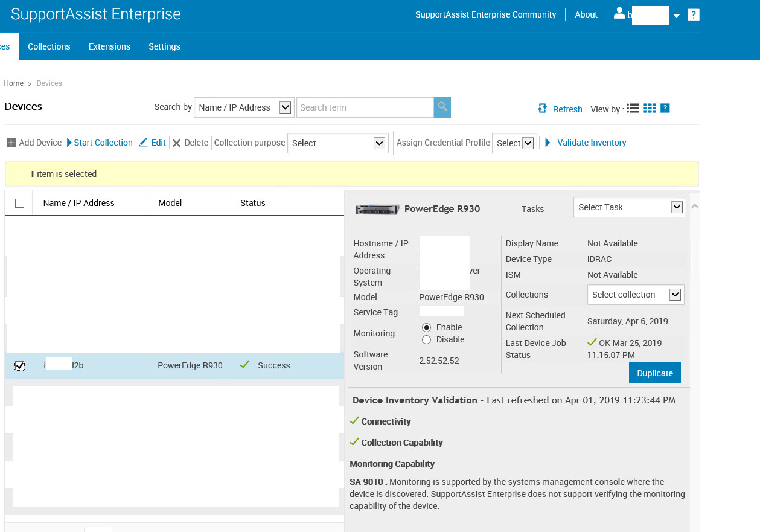Expand the Select Task dropdown
The height and width of the screenshot is (532, 760).
tap(629, 207)
